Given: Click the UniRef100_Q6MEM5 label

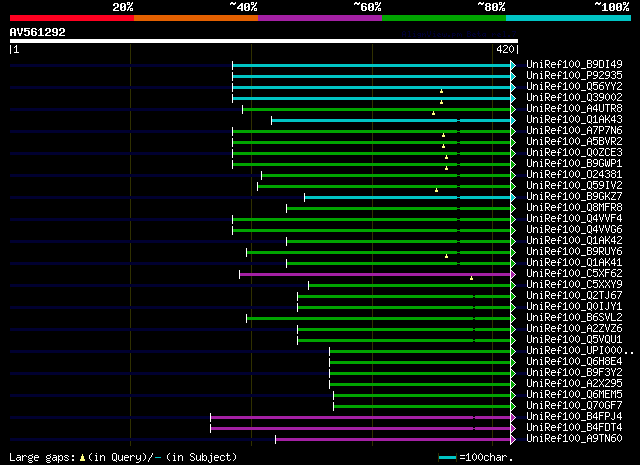Looking at the screenshot, I should 574,395.
